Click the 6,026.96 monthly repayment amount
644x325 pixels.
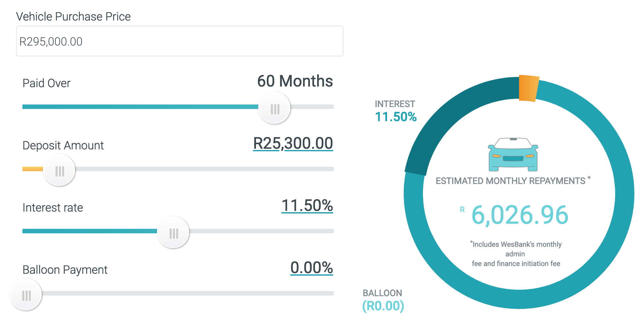coord(520,215)
